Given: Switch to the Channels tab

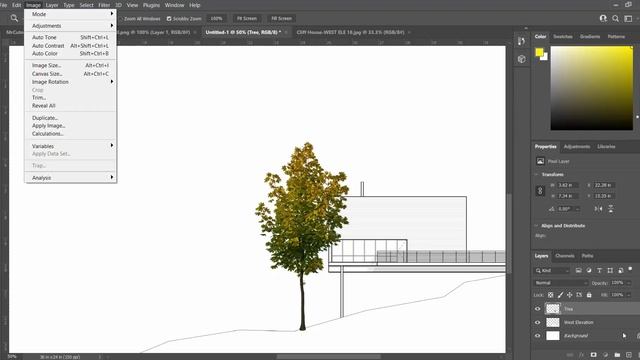Looking at the screenshot, I should tap(564, 256).
